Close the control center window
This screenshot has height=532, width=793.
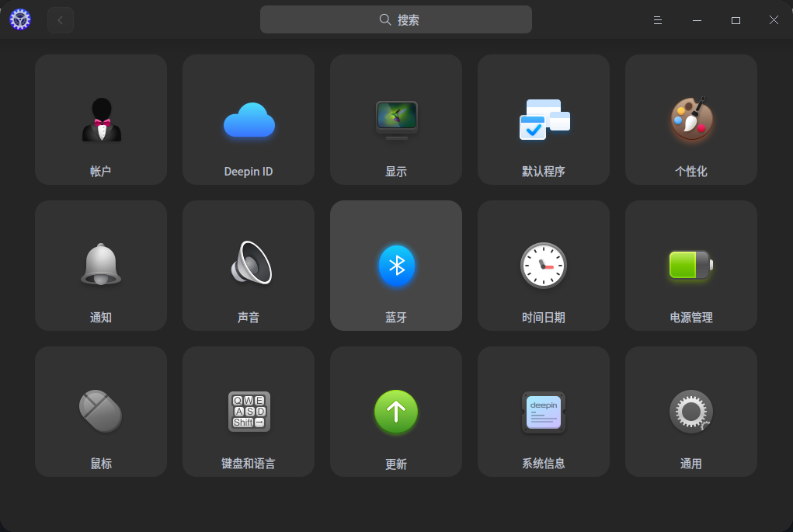[774, 19]
